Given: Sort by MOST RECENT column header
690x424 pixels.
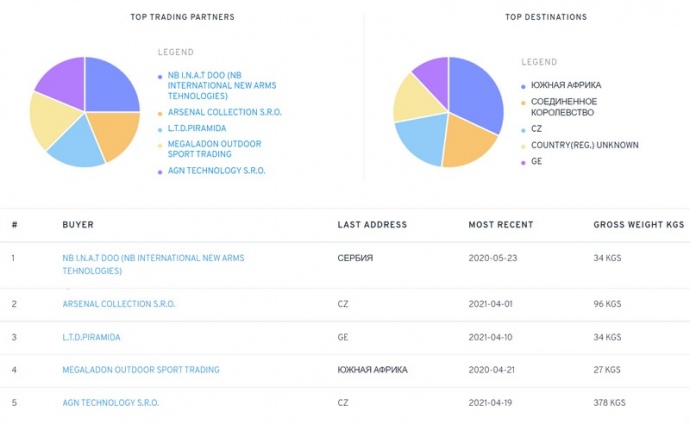Looking at the screenshot, I should [x=500, y=225].
